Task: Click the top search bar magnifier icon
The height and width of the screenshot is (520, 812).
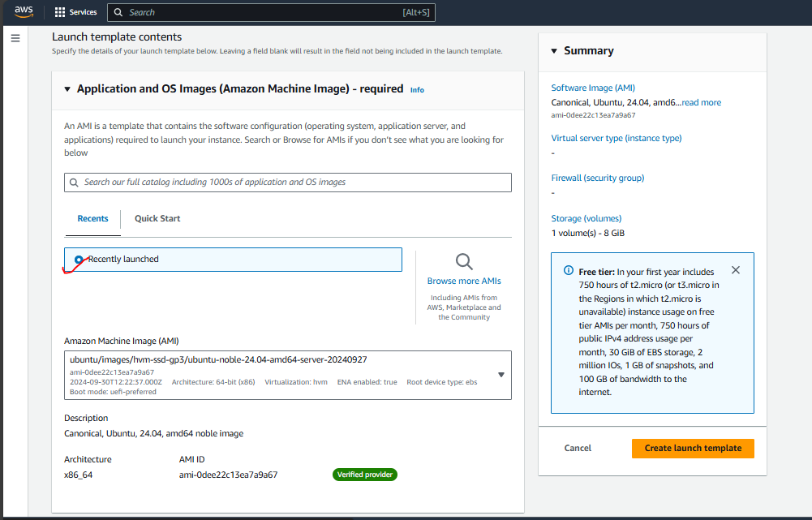Action: (x=118, y=12)
